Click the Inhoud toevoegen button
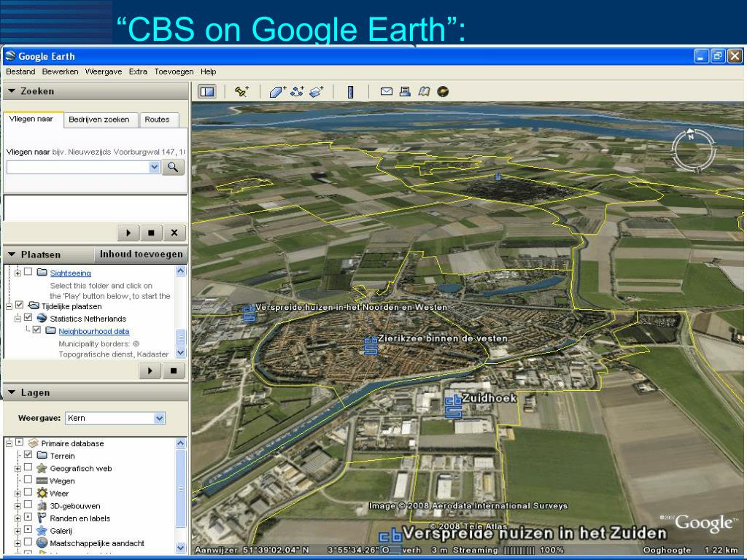The width and height of the screenshot is (747, 560). [141, 254]
